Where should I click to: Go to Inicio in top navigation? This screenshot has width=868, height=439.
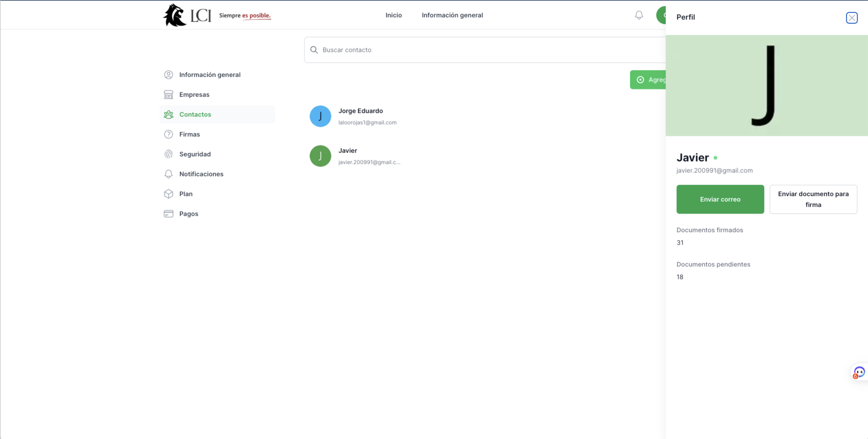[x=393, y=15]
